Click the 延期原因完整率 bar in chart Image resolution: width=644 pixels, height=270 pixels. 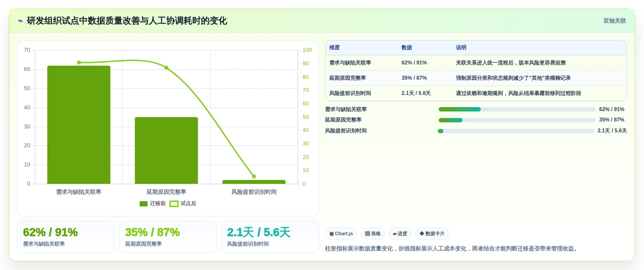pyautogui.click(x=166, y=150)
